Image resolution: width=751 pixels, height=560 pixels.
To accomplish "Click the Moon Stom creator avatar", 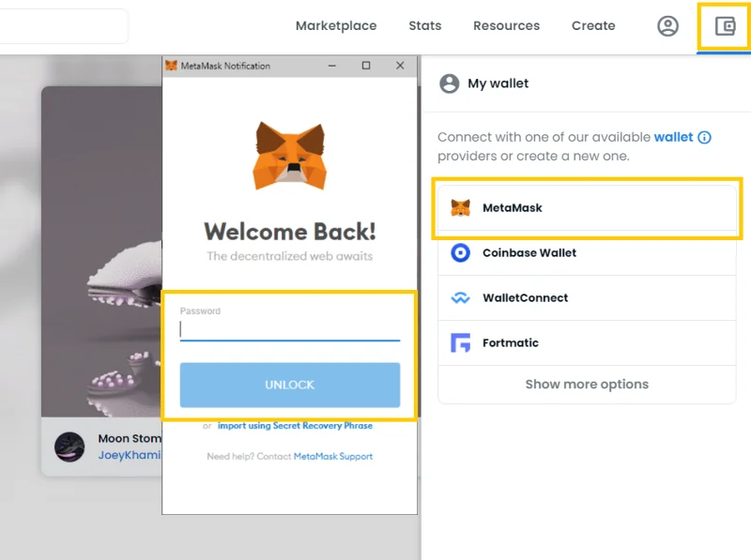I will pyautogui.click(x=69, y=447).
